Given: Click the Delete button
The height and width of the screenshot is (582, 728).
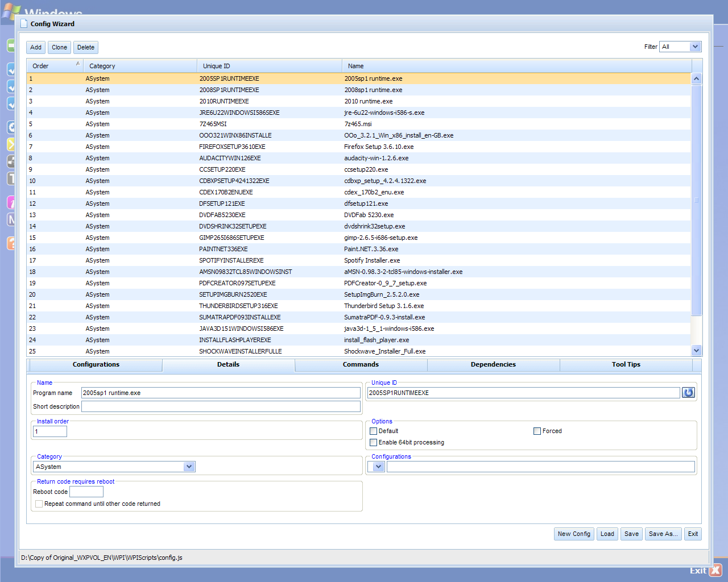Looking at the screenshot, I should (x=86, y=47).
